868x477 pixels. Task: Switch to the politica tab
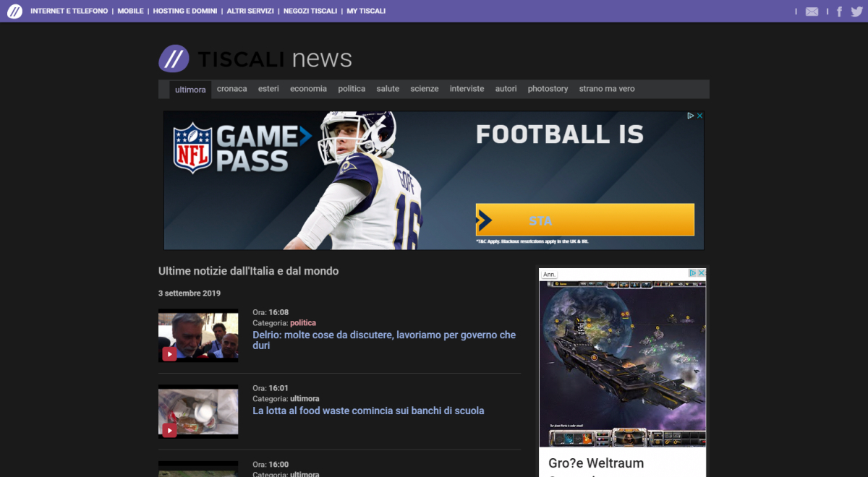coord(352,89)
